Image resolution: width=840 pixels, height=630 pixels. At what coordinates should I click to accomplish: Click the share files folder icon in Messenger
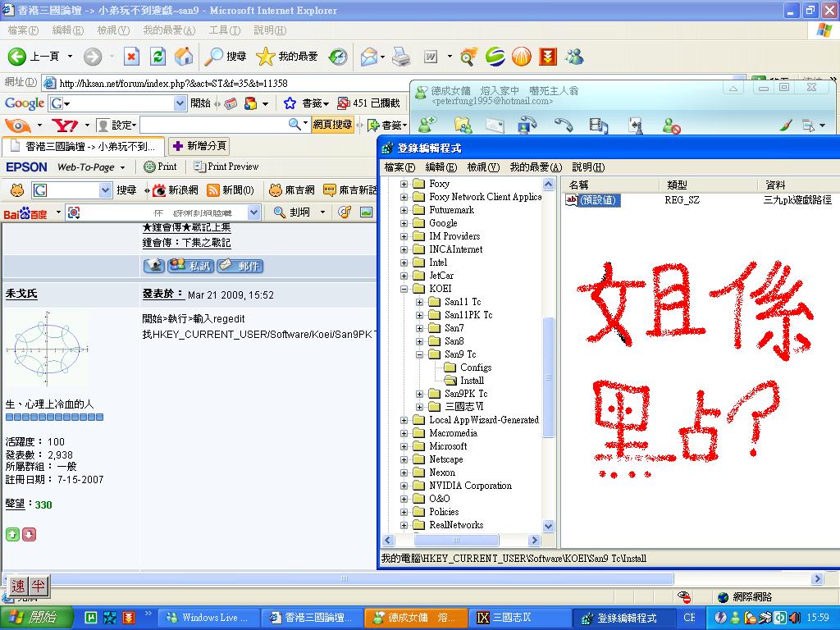point(463,126)
